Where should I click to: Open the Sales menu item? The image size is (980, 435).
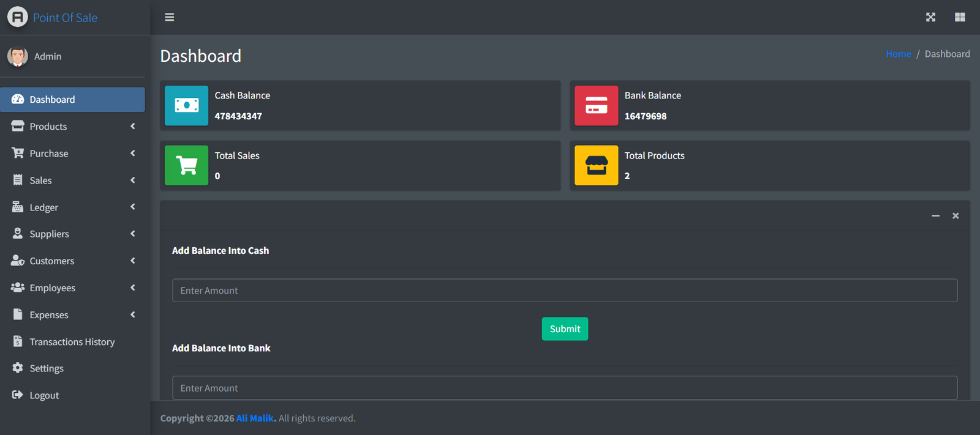tap(72, 180)
